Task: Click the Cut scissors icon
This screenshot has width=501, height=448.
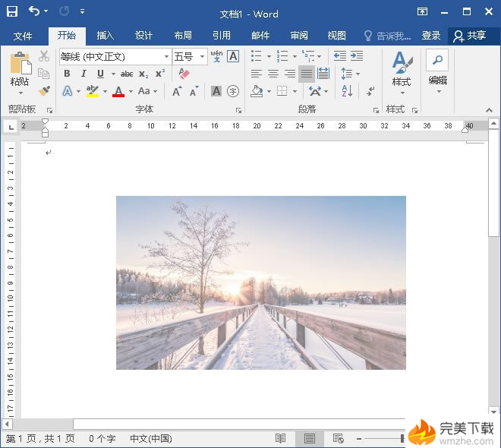Action: coord(44,56)
